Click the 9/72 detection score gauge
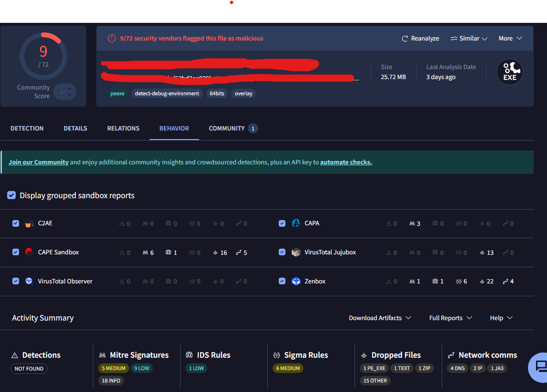Image resolution: width=547 pixels, height=392 pixels. pyautogui.click(x=43, y=56)
